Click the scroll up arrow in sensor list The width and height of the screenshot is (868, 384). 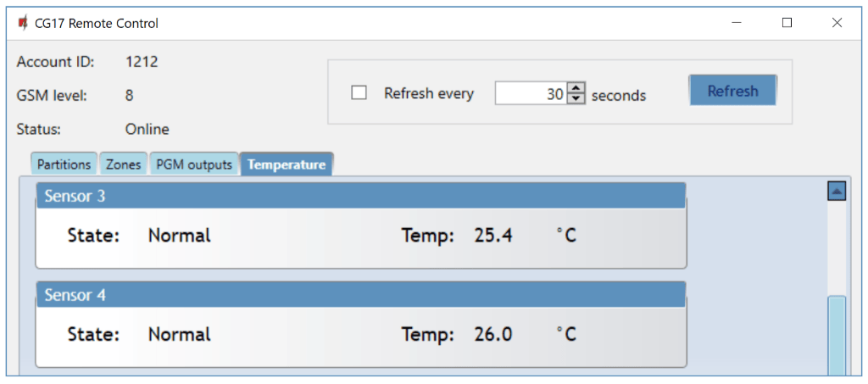click(x=837, y=192)
